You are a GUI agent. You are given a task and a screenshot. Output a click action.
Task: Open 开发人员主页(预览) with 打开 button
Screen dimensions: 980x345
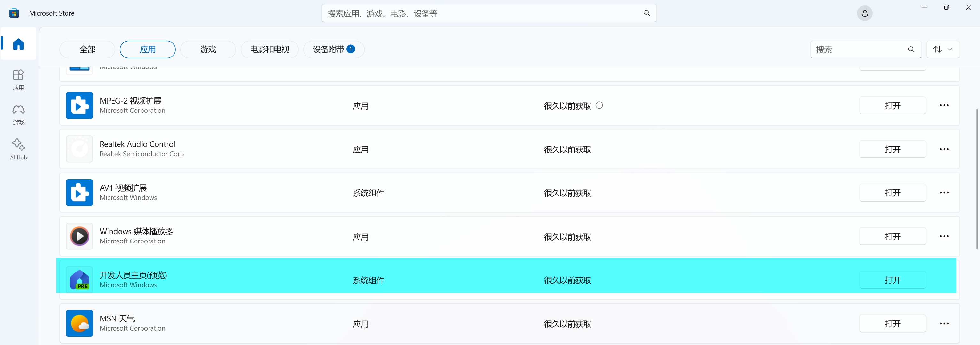pos(892,280)
